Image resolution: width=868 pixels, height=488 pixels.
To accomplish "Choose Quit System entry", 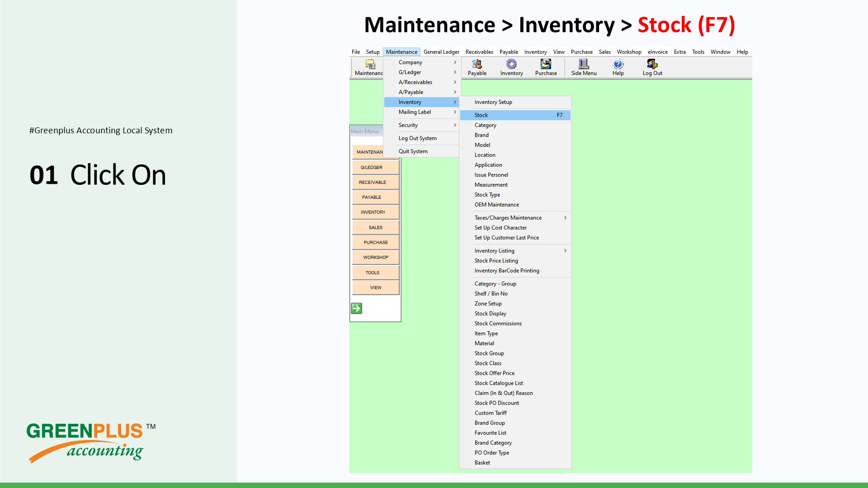I will coord(421,151).
